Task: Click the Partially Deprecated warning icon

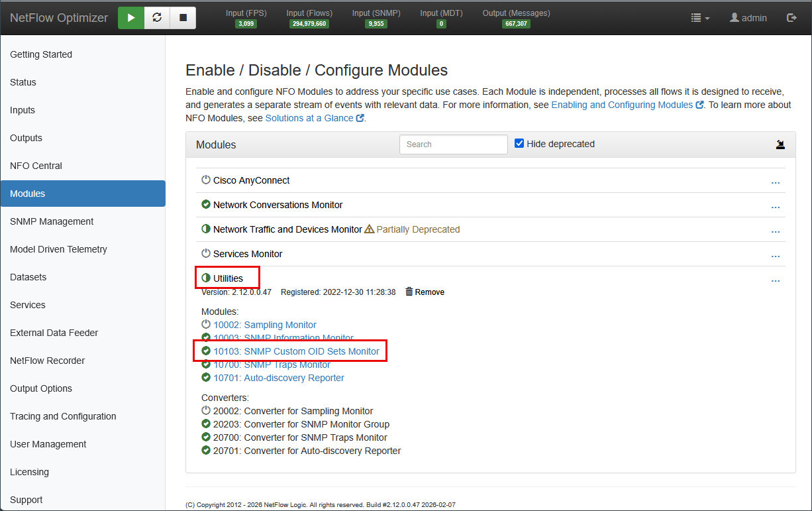Action: point(370,229)
